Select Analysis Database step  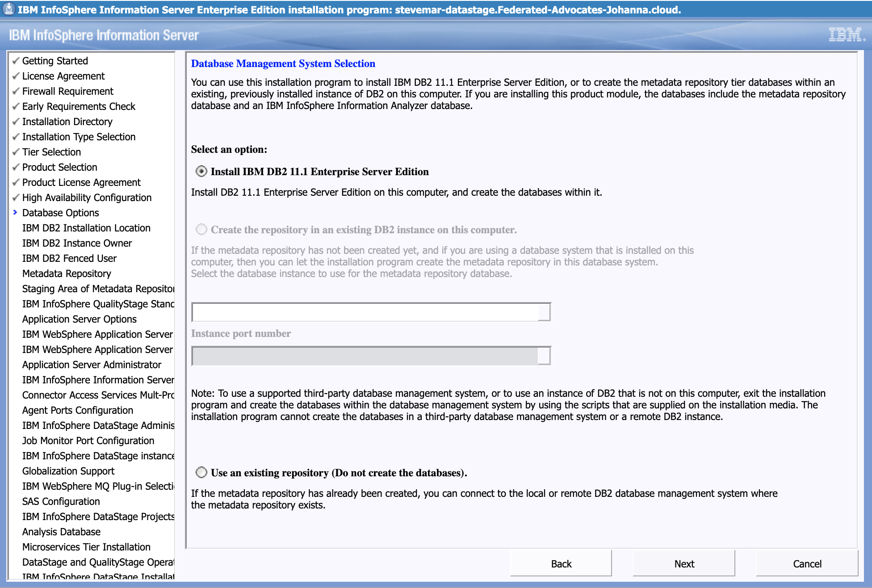[x=62, y=532]
